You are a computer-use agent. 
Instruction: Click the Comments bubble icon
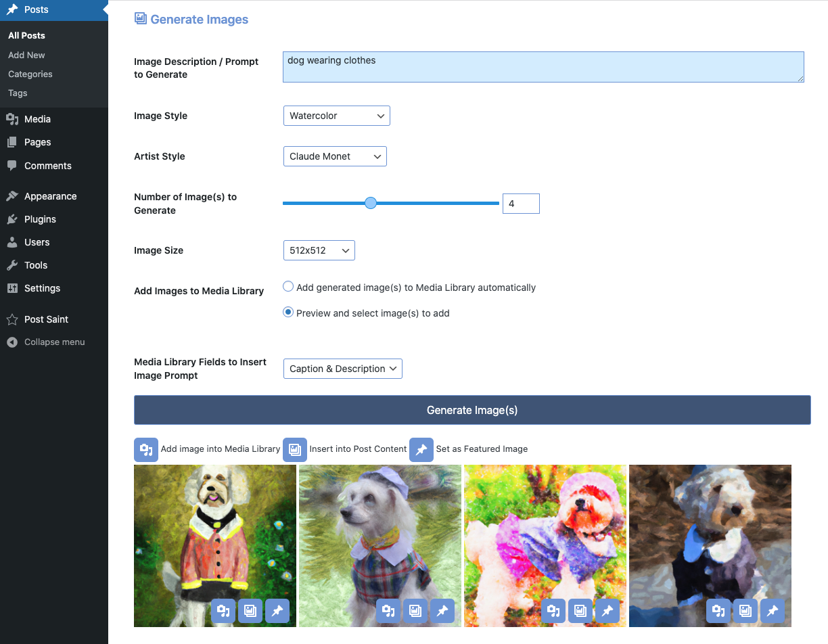12,166
